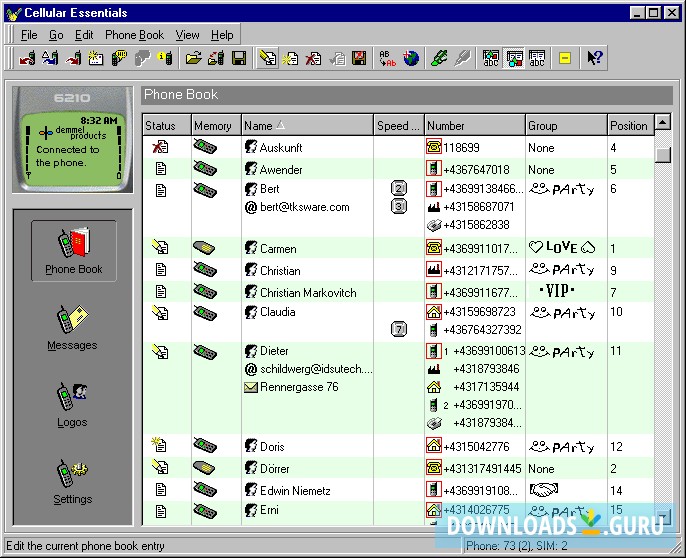The width and height of the screenshot is (686, 558).
Task: Click the yellow square toolbar button
Action: click(565, 59)
